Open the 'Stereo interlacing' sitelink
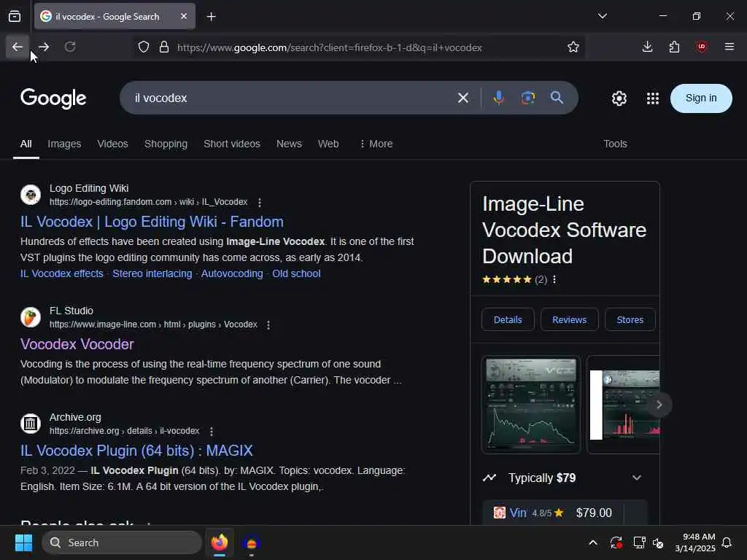This screenshot has height=560, width=747. point(152,274)
